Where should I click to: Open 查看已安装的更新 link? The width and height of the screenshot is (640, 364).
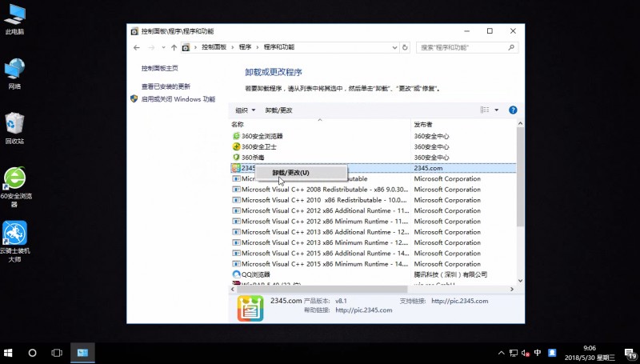tap(166, 86)
